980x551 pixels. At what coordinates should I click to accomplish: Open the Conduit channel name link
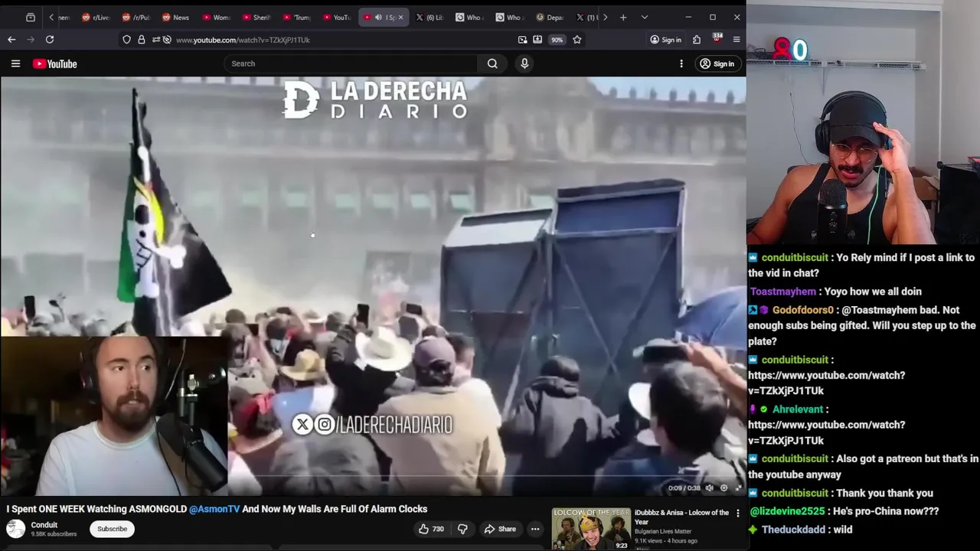click(x=44, y=525)
